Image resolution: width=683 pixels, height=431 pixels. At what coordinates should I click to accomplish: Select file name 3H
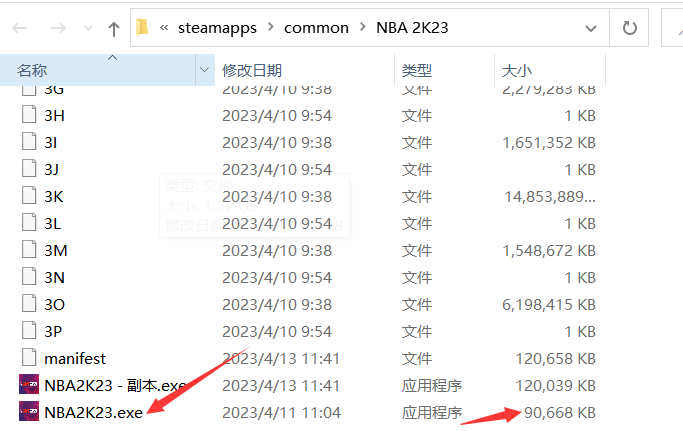pos(54,116)
